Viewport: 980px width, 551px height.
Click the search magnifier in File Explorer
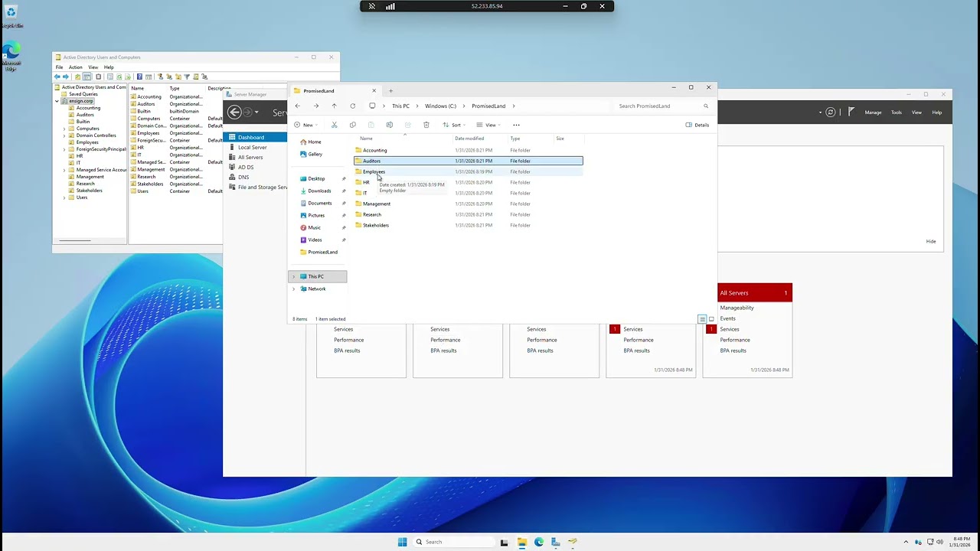point(706,106)
